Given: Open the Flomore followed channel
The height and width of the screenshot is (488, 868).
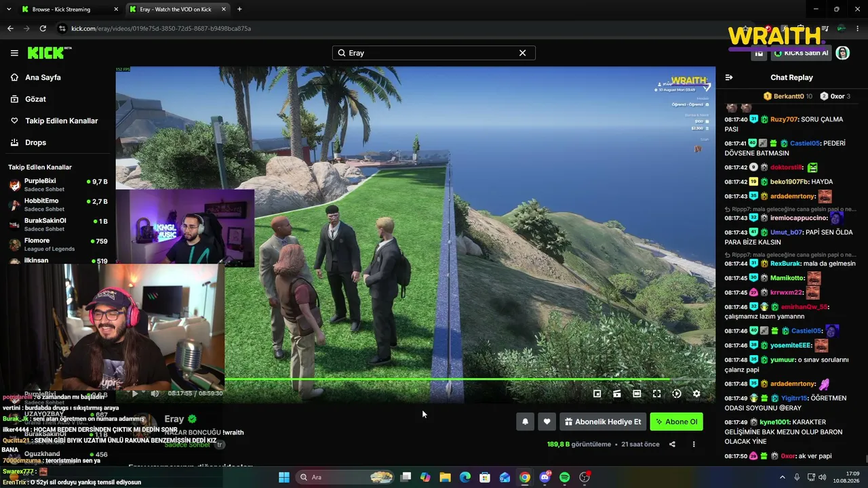Looking at the screenshot, I should pyautogui.click(x=58, y=244).
